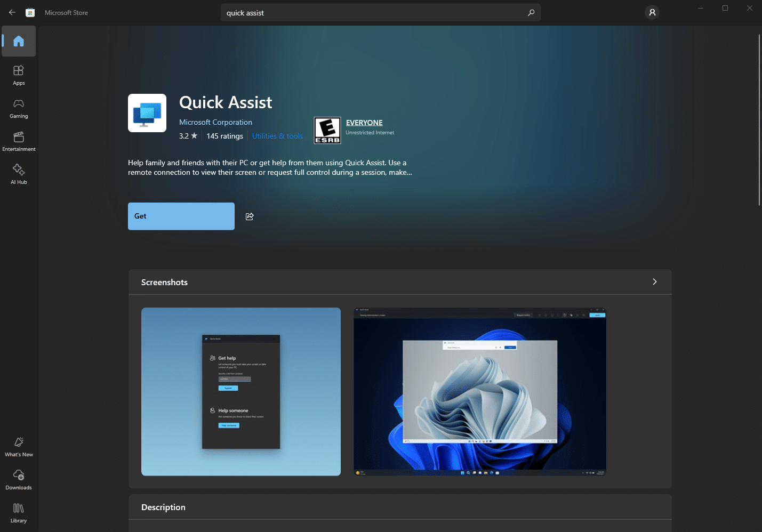Click the Screenshots section heading

pyautogui.click(x=164, y=283)
